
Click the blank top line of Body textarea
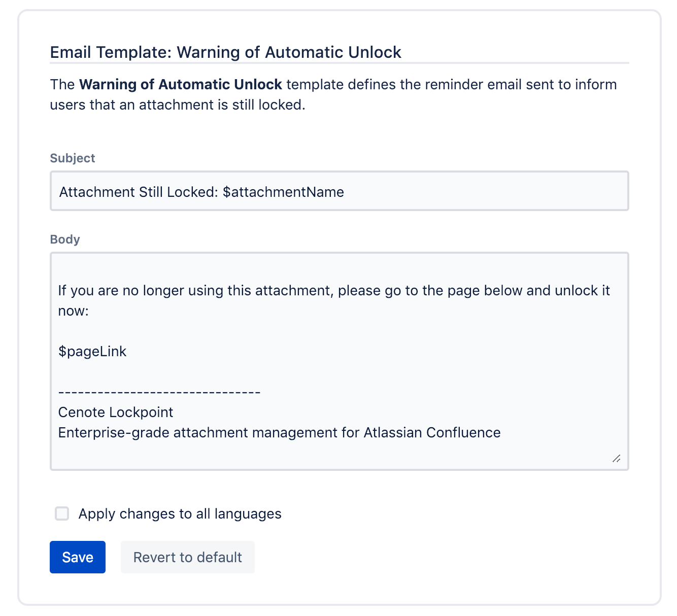339,269
